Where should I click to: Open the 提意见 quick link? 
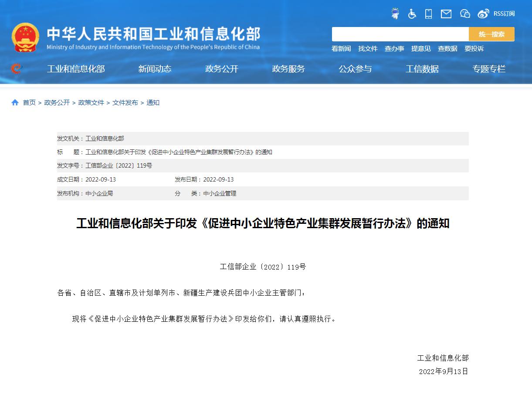pos(421,49)
